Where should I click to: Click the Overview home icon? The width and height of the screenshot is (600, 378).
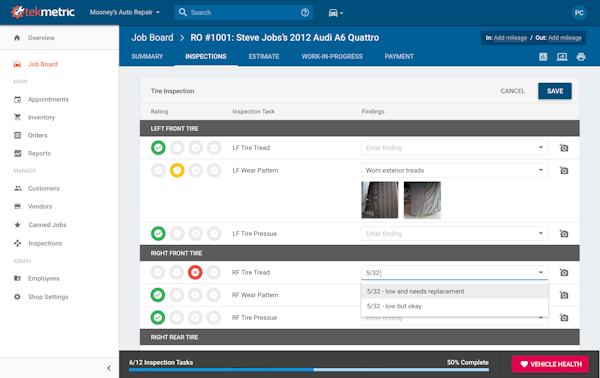point(17,38)
